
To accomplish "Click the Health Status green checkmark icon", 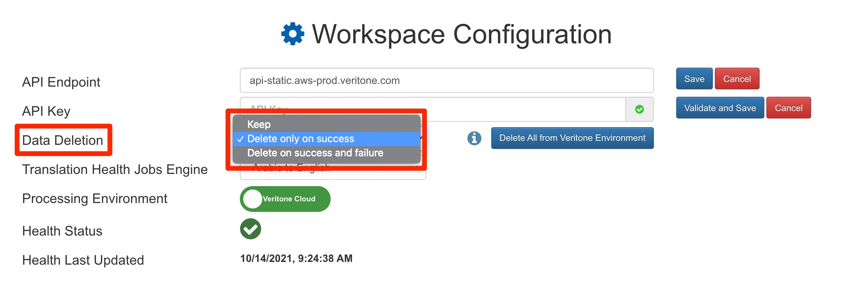I will tap(250, 229).
